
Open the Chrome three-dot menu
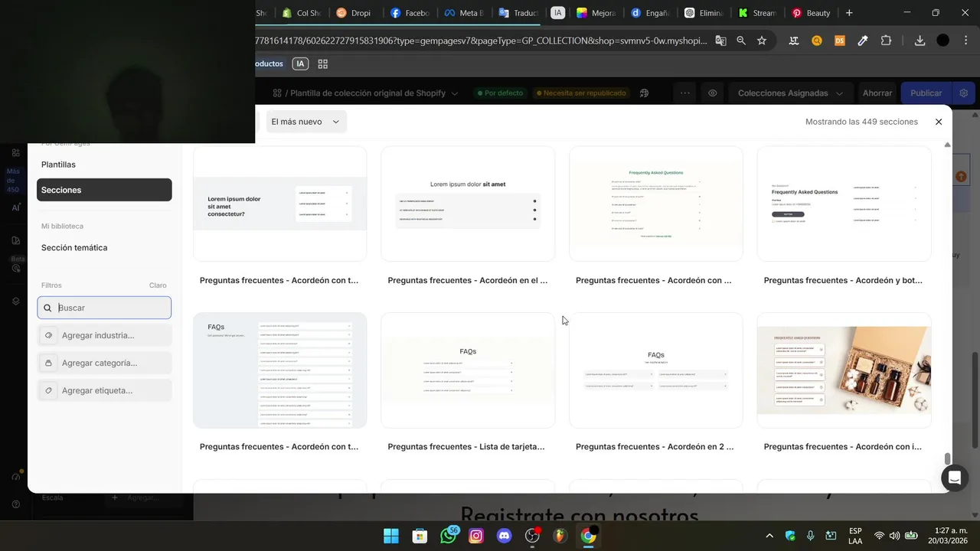(965, 41)
